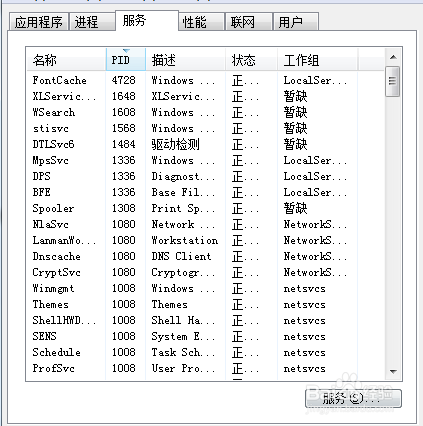Select the Themes service name
This screenshot has width=423, height=426.
coord(50,304)
